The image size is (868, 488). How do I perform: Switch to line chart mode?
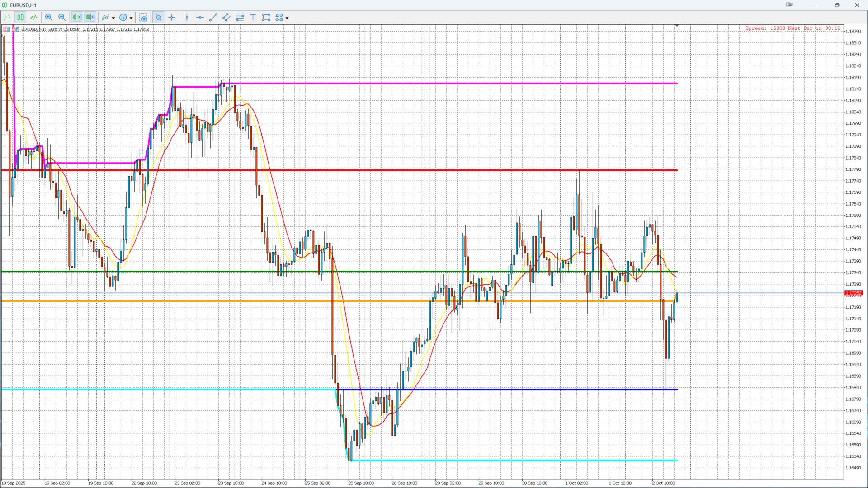click(33, 18)
